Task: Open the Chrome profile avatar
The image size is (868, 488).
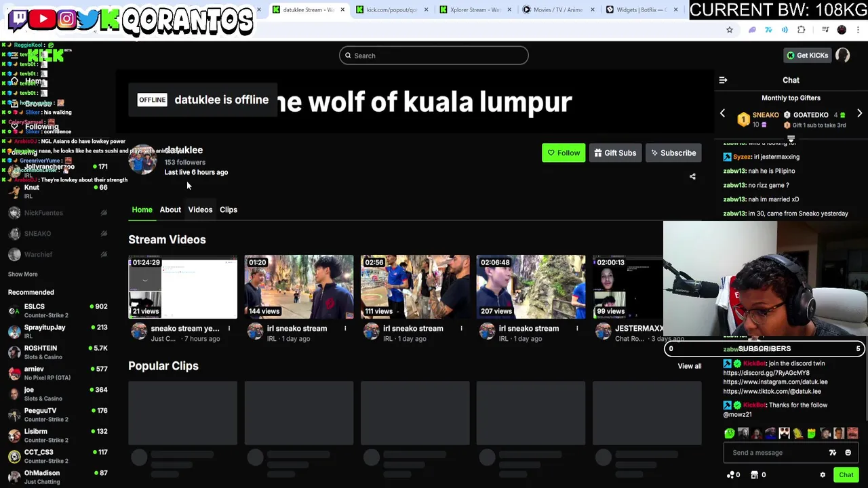Action: tap(842, 30)
